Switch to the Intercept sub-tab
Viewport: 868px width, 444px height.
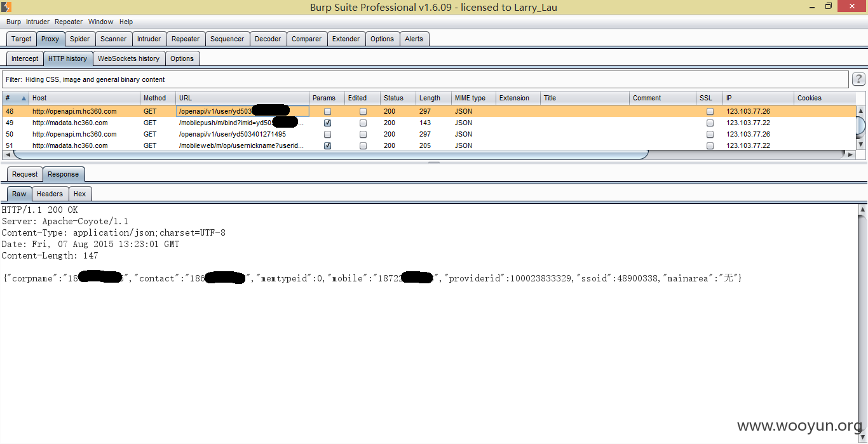tap(25, 58)
